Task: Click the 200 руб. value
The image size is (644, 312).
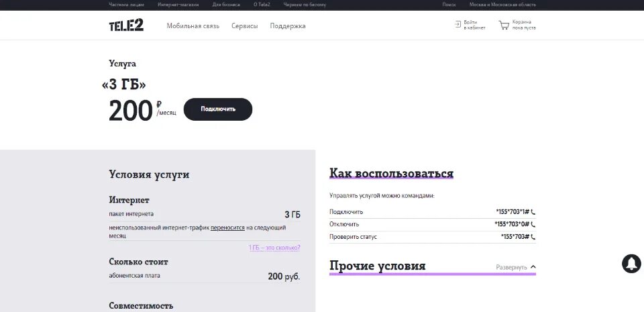Action: coord(284,276)
